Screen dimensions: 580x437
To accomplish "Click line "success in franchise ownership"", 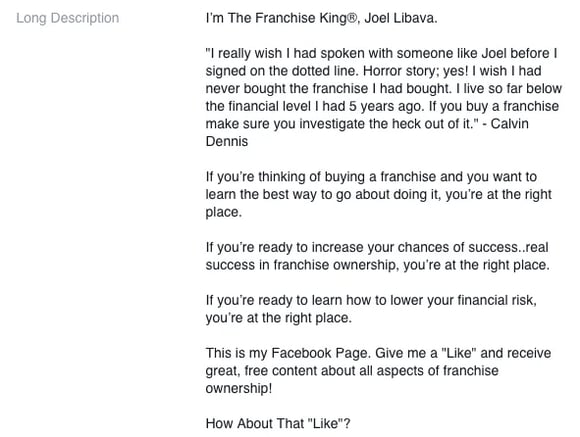I will (x=378, y=265).
